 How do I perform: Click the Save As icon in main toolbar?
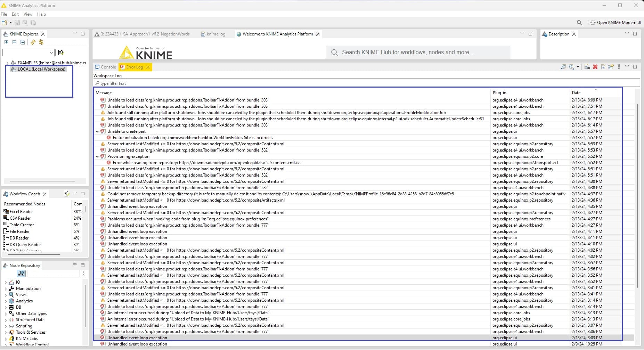tap(25, 23)
